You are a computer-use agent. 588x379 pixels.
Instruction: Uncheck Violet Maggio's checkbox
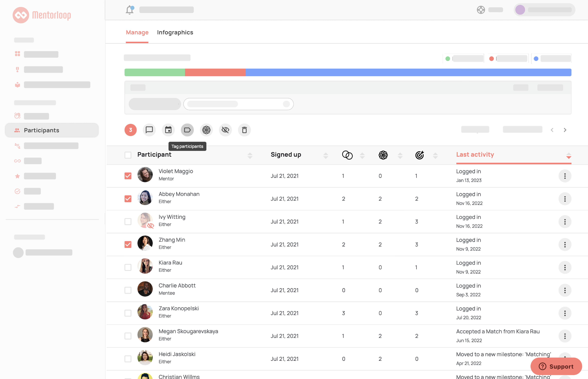tap(128, 176)
